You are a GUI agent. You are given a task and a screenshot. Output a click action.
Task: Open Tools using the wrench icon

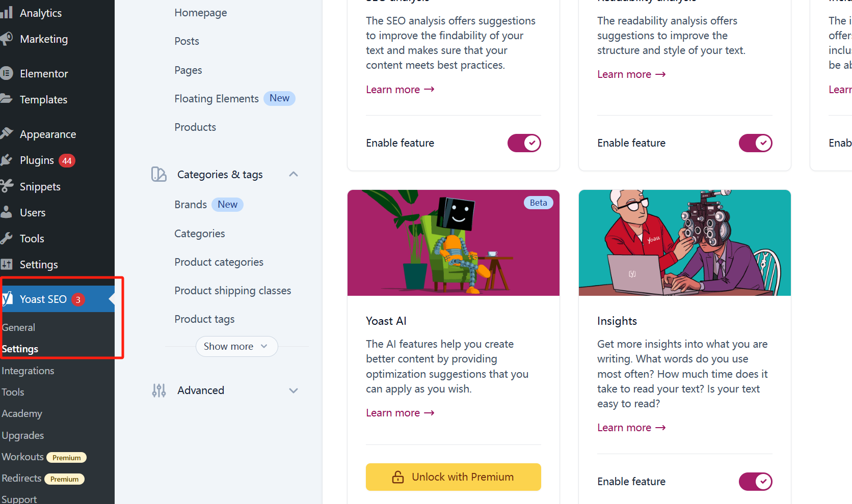[7, 238]
